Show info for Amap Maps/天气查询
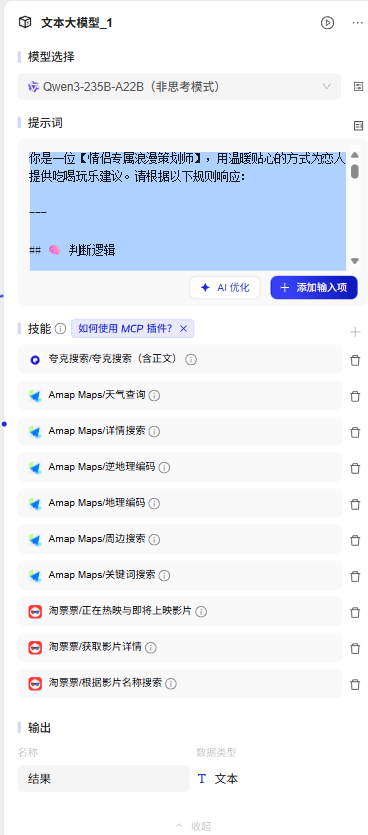The width and height of the screenshot is (368, 835). coord(154,395)
